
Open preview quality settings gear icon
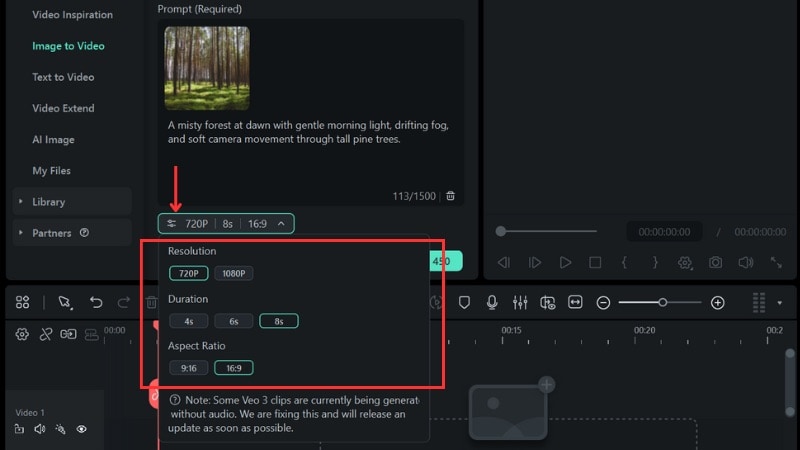click(x=685, y=263)
